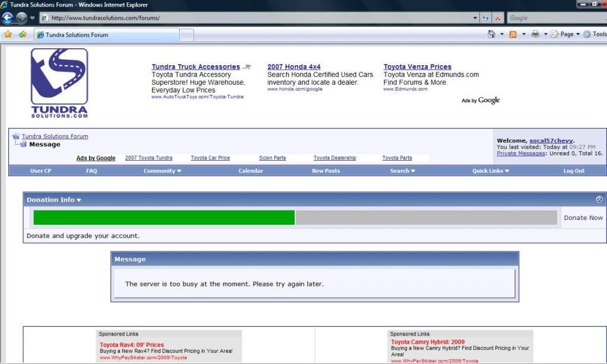607x364 pixels.
Task: Open the FAQ page
Action: point(91,171)
